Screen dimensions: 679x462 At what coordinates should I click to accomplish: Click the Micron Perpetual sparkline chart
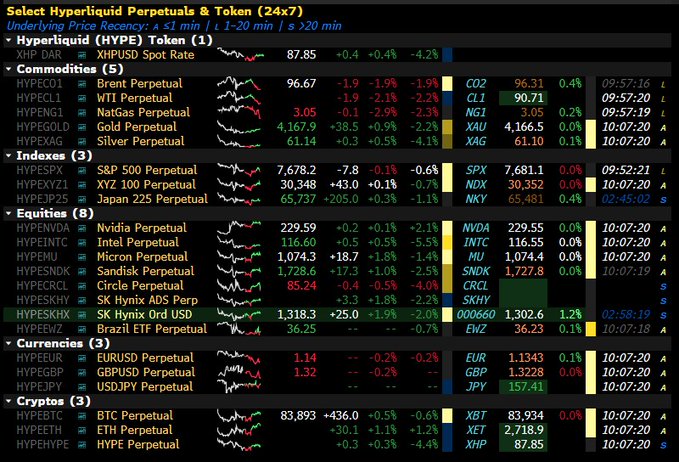pos(239,257)
